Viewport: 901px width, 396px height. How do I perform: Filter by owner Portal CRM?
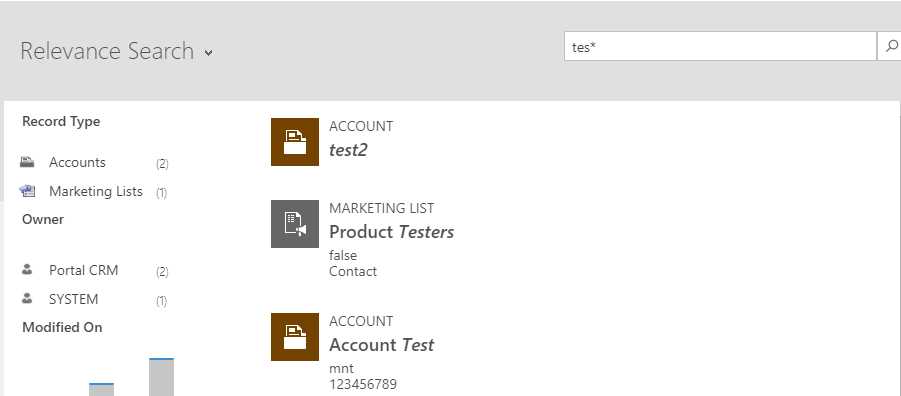click(x=83, y=270)
